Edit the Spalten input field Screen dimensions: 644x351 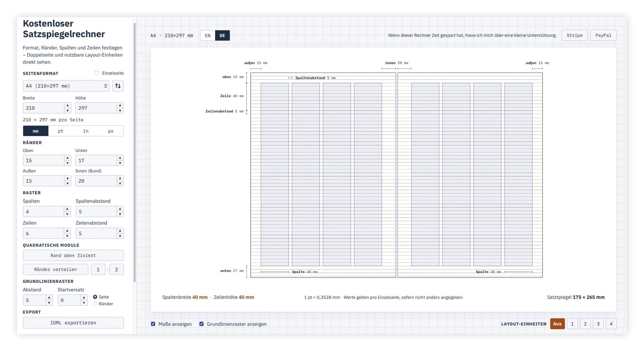click(x=43, y=212)
